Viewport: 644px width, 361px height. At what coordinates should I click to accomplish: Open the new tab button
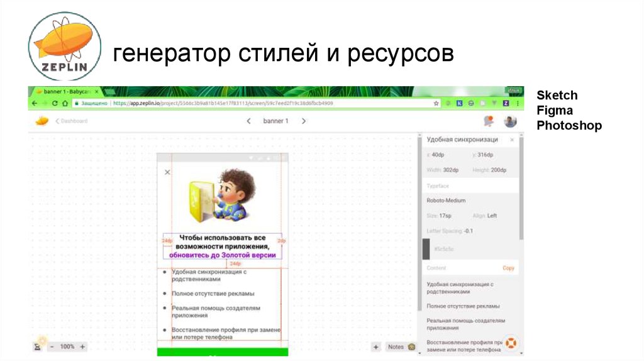click(109, 92)
